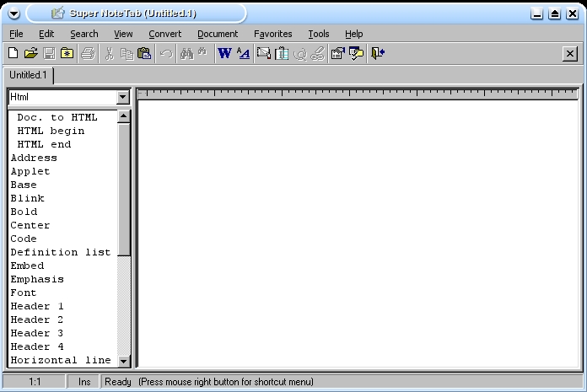This screenshot has width=587, height=392.
Task: Click the favorites folder star icon
Action: 67,53
